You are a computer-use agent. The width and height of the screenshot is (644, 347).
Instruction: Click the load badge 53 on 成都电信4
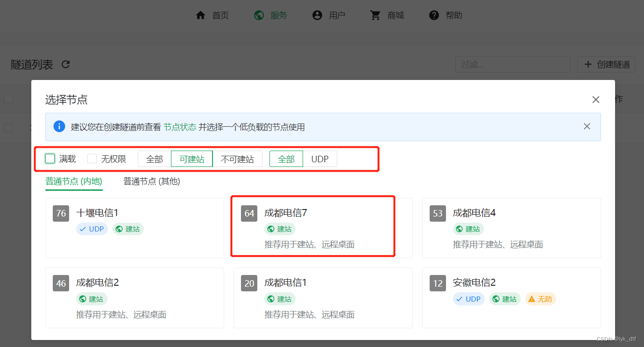point(438,214)
